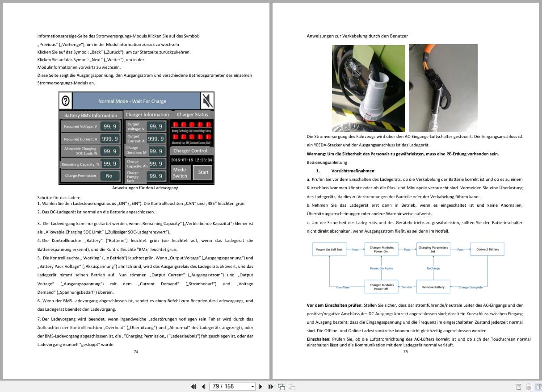Click the 'Charge Complete' flowchart label
This screenshot has height=392, width=542.
tap(471, 288)
